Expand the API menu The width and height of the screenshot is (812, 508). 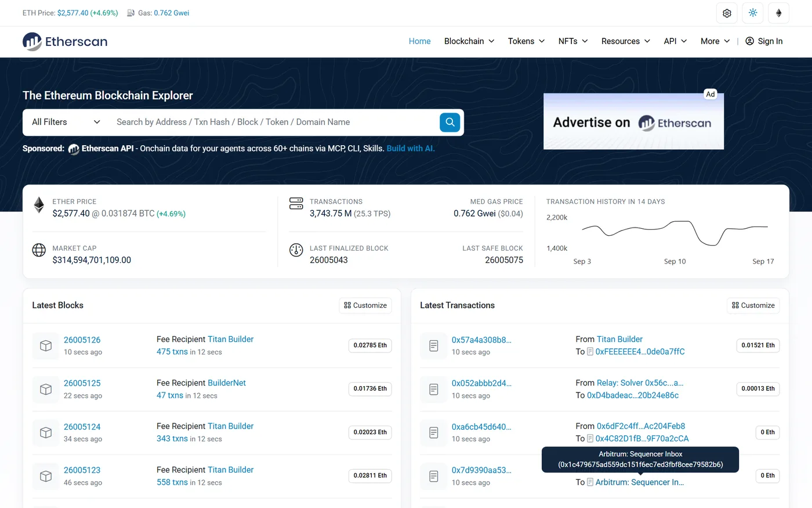675,41
